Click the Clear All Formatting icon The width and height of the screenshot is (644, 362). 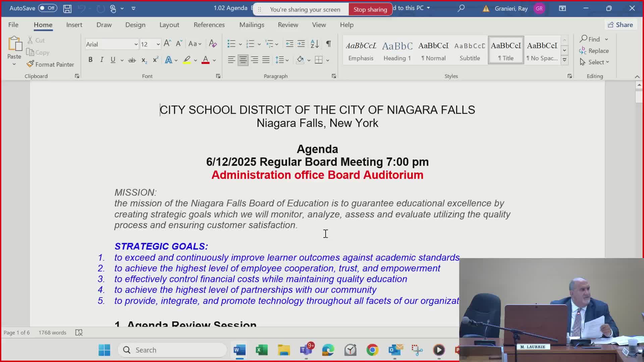(x=213, y=44)
